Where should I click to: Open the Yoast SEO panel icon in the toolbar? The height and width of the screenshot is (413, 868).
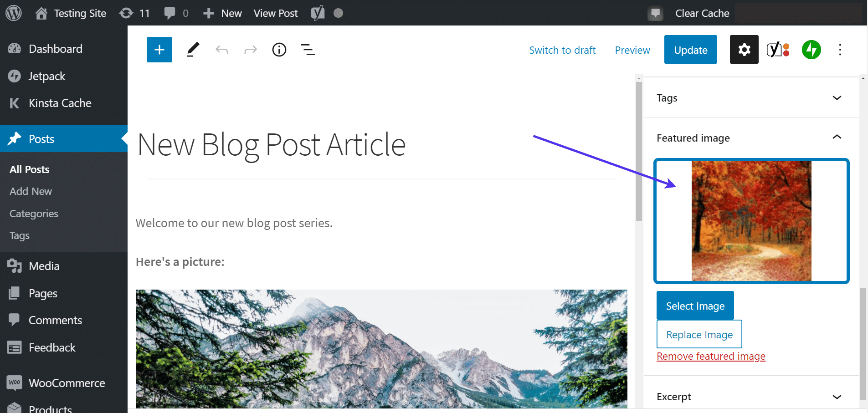coord(778,50)
